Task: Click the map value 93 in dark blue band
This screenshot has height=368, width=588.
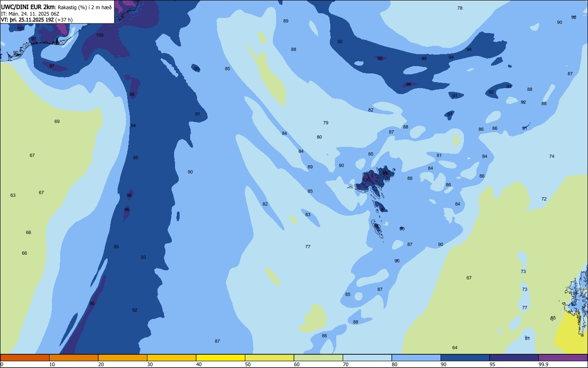Action: 143,257
